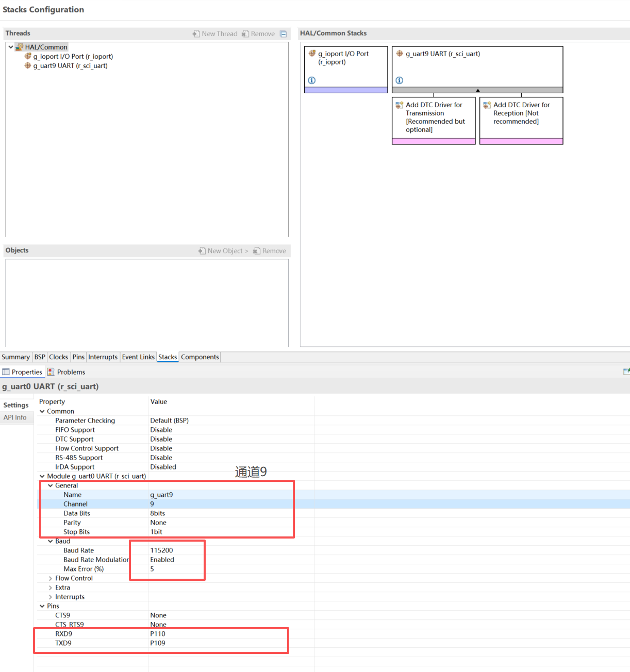
Task: Click the g_ioport module icon in thread tree
Action: click(28, 56)
